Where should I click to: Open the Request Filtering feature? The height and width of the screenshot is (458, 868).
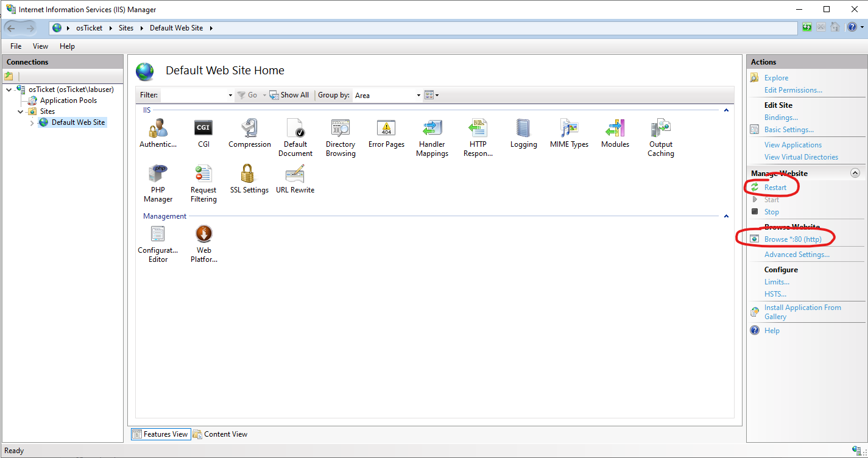(203, 184)
